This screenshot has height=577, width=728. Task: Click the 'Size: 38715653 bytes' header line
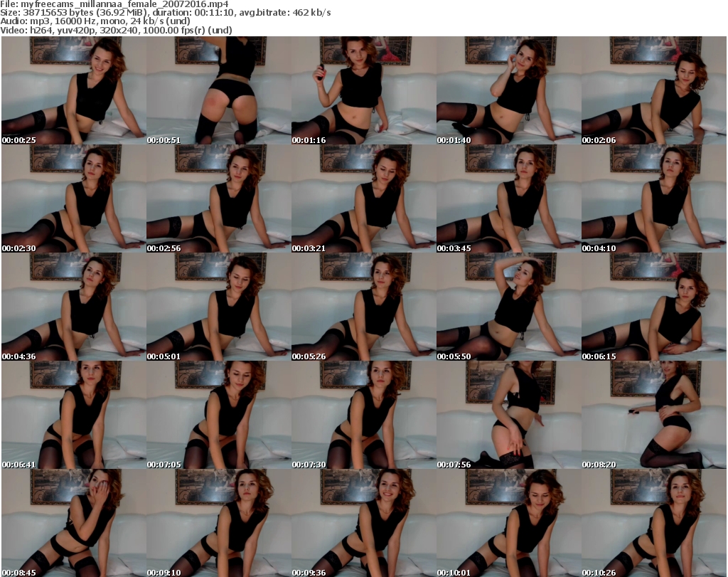point(165,13)
